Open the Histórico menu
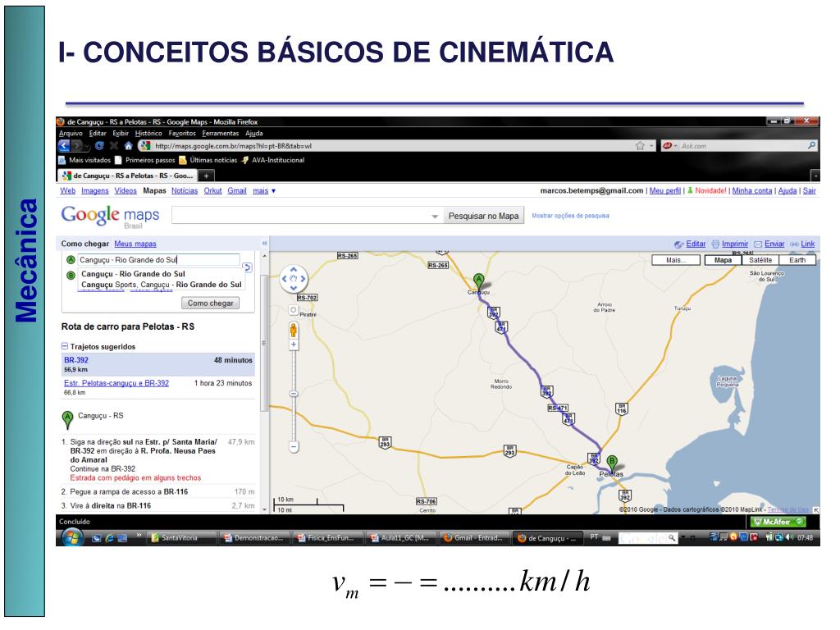 (x=148, y=134)
